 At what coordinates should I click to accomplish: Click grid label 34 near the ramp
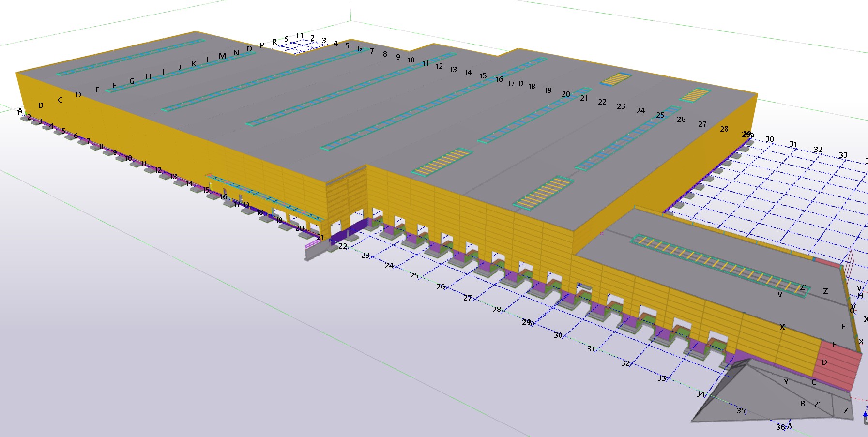[x=700, y=394]
